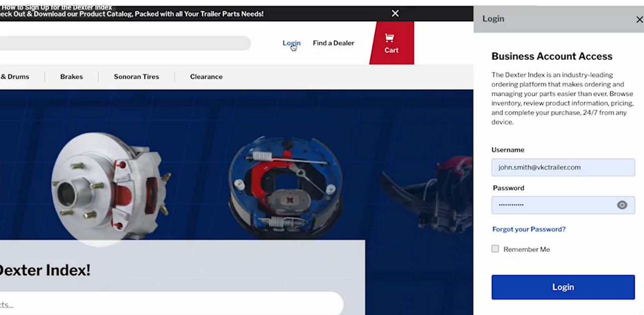
Task: Focus the Username input field
Action: pos(563,167)
